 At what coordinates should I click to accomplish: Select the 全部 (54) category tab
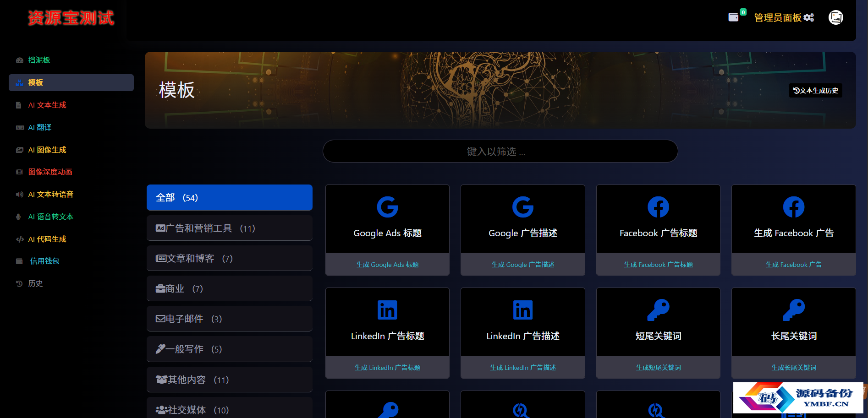(230, 197)
